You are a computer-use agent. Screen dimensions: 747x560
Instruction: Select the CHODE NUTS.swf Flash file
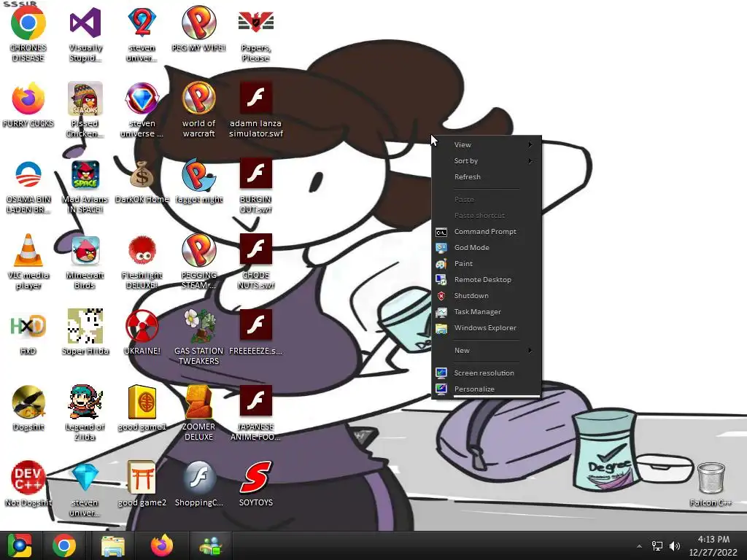[x=255, y=249]
